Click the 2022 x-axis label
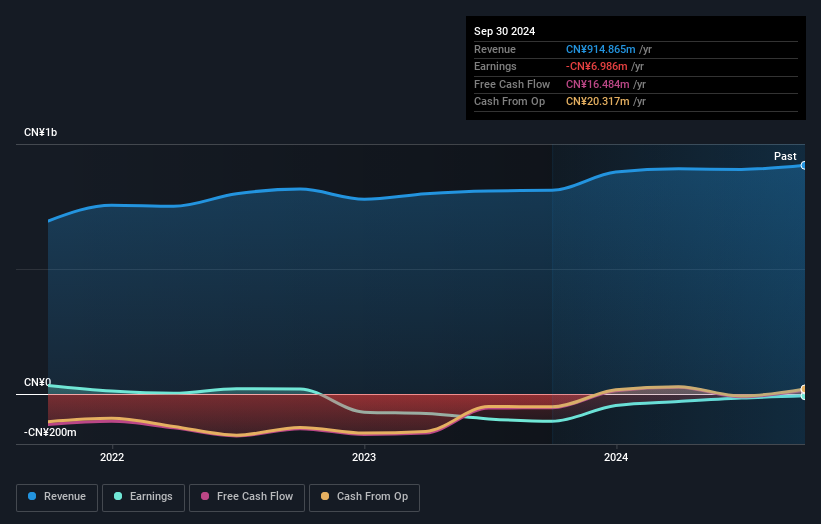This screenshot has height=524, width=821. point(112,457)
